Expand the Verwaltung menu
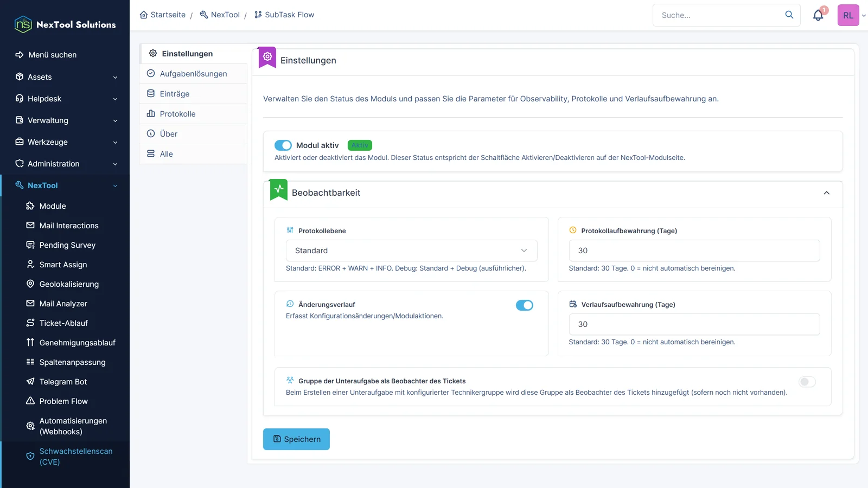This screenshot has height=488, width=868. pyautogui.click(x=65, y=120)
